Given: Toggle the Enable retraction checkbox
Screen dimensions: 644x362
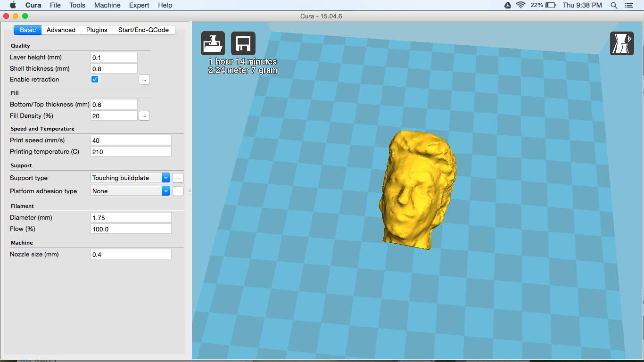Looking at the screenshot, I should pyautogui.click(x=95, y=79).
